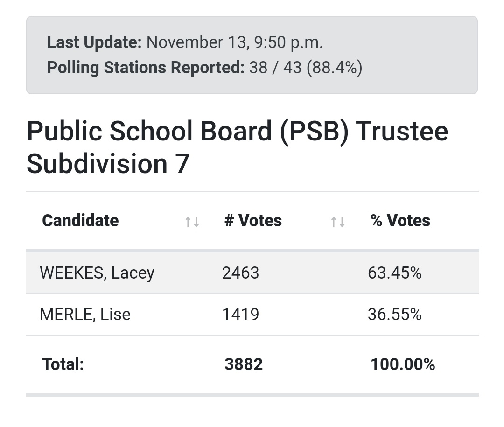Select the MERLE, Lise candidate name
Screen dimensions: 504x427
point(85,315)
